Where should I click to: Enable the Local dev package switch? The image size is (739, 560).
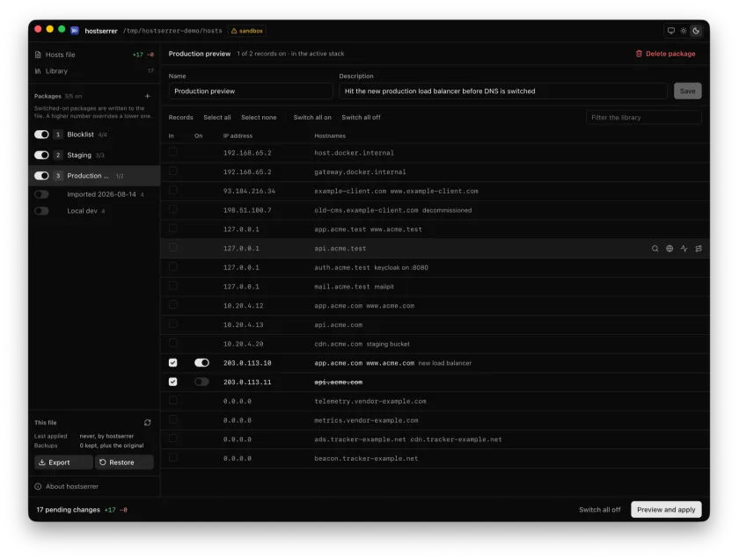coord(41,210)
